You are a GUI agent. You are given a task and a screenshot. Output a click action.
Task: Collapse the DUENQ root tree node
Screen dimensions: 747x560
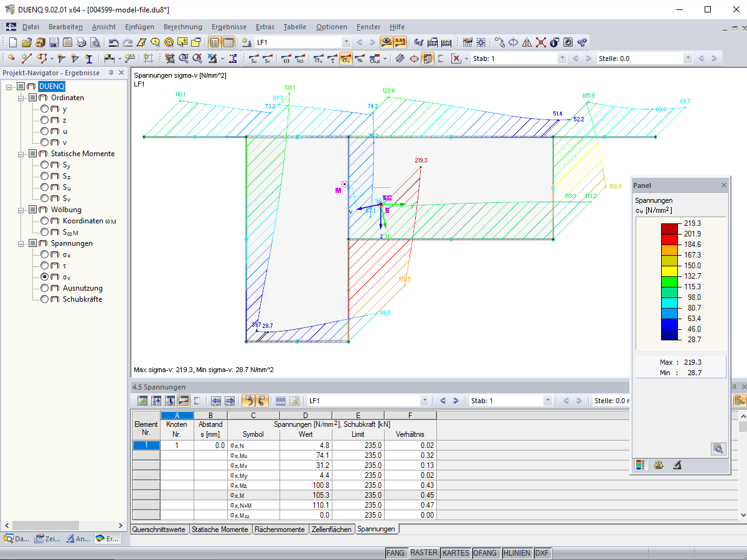10,86
